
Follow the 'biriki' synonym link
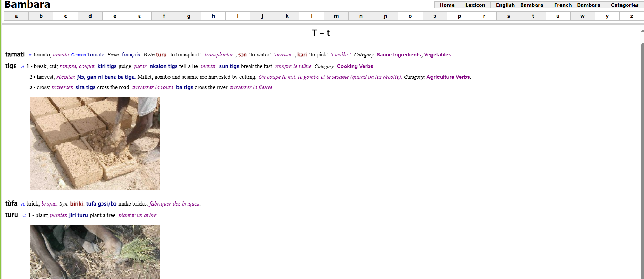click(x=77, y=204)
